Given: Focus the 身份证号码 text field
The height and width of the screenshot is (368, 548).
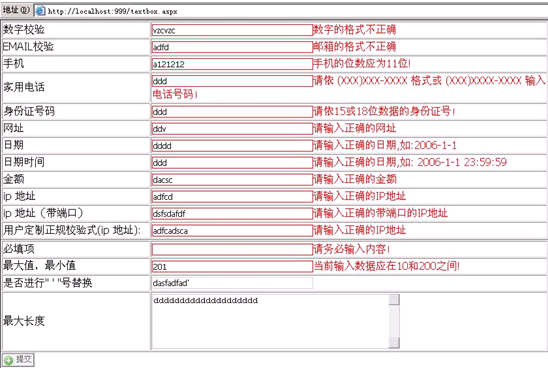Looking at the screenshot, I should tap(232, 112).
